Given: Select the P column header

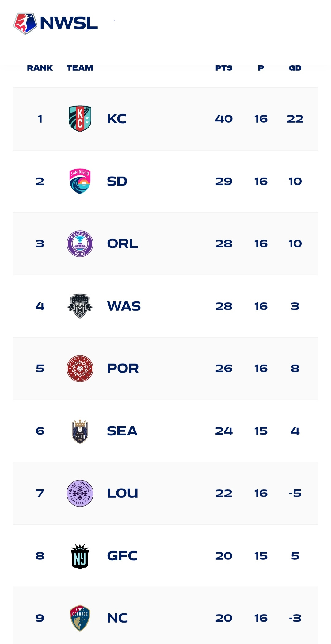Looking at the screenshot, I should pos(261,68).
